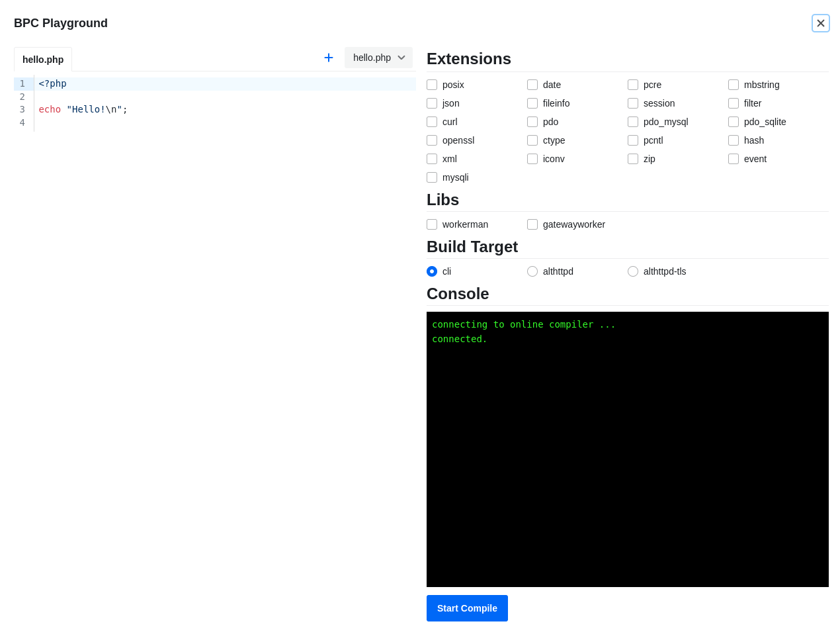Click line number 4 in the gutter
Viewport: 840px width, 642px height.
22,122
